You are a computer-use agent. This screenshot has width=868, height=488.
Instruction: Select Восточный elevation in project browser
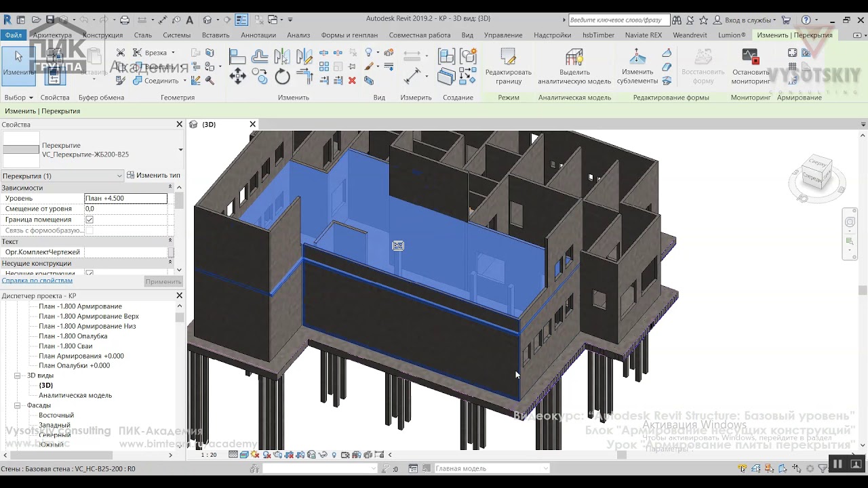point(56,415)
